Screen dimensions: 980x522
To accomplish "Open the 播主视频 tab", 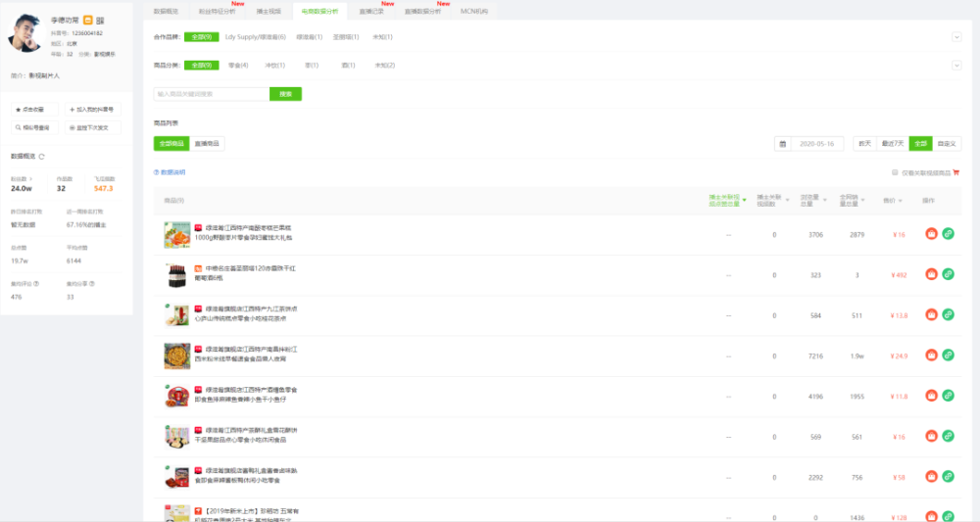I will pos(269,11).
